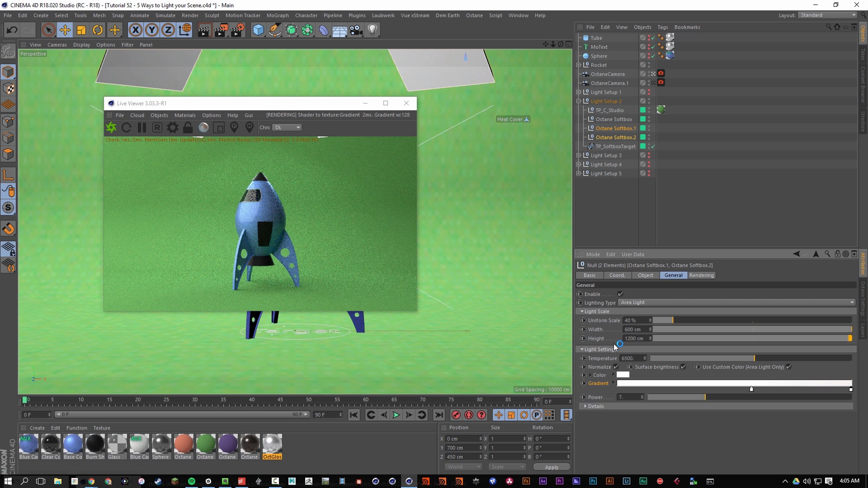Collapse the Light Scale section
Viewport: 868px width, 488px height.
click(x=582, y=311)
